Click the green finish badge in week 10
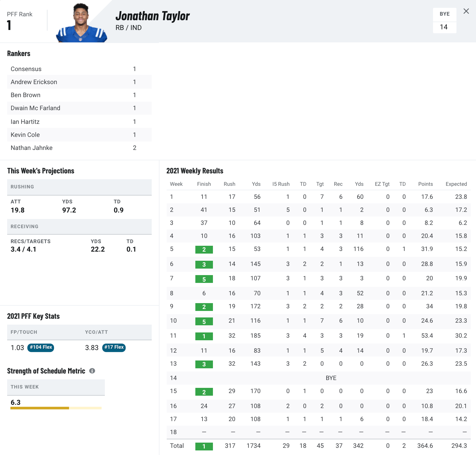Screen dimensions: 476x455 pos(204,321)
